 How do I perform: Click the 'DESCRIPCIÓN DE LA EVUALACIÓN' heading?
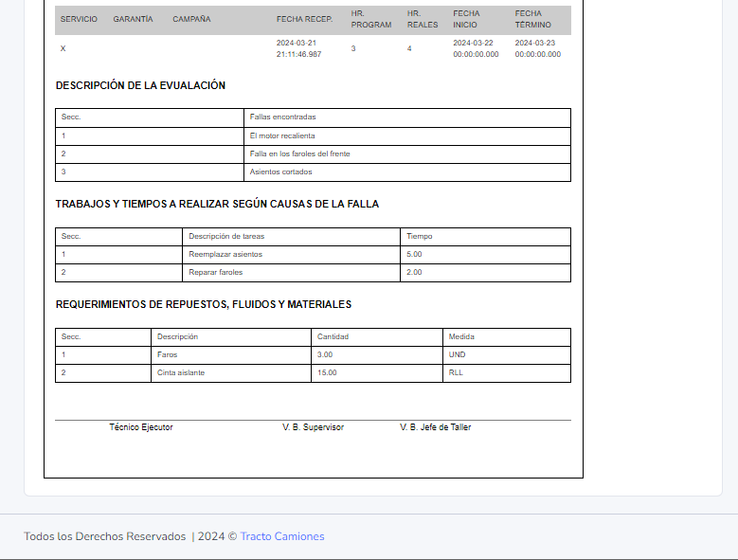[x=140, y=85]
